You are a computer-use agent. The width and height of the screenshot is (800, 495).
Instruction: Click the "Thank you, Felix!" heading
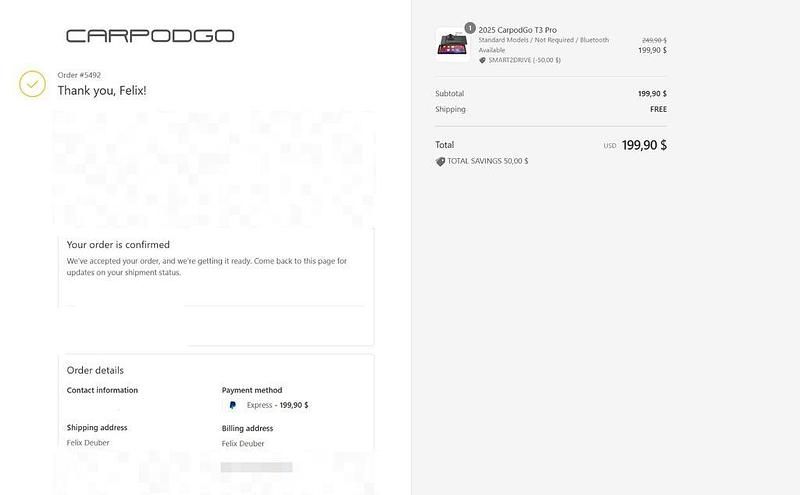click(102, 91)
